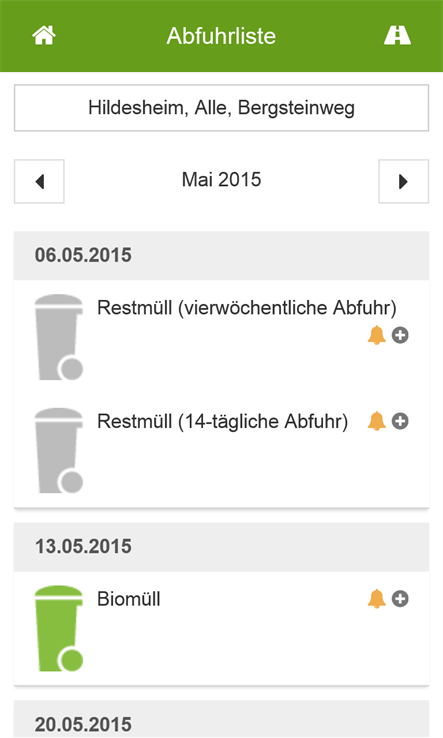Tap the Mai 2015 month label

[x=221, y=180]
